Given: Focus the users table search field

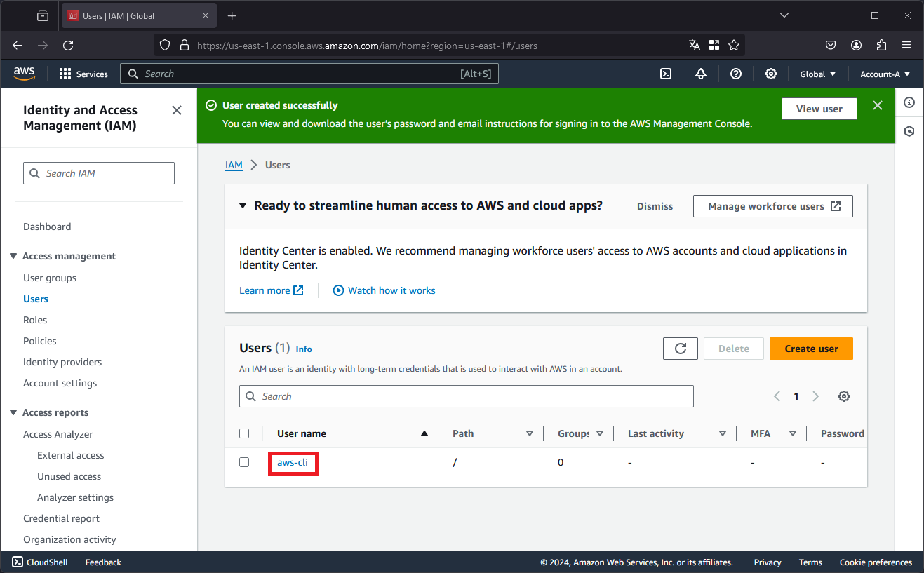Looking at the screenshot, I should point(467,396).
